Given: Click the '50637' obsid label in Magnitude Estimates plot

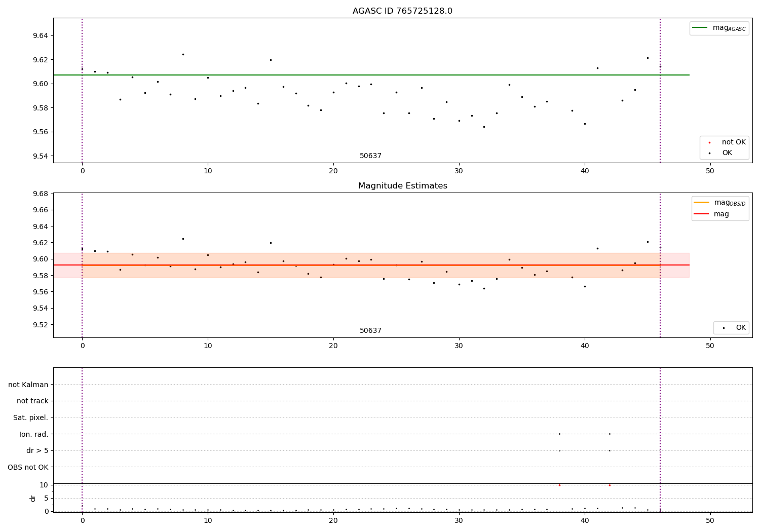Looking at the screenshot, I should 371,331.
